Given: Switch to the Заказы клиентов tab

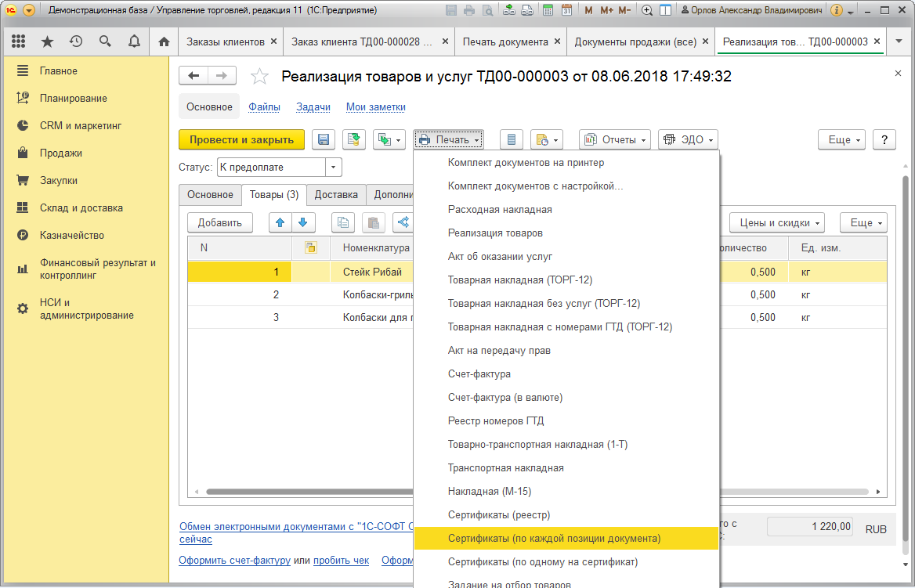Looking at the screenshot, I should pos(226,41).
